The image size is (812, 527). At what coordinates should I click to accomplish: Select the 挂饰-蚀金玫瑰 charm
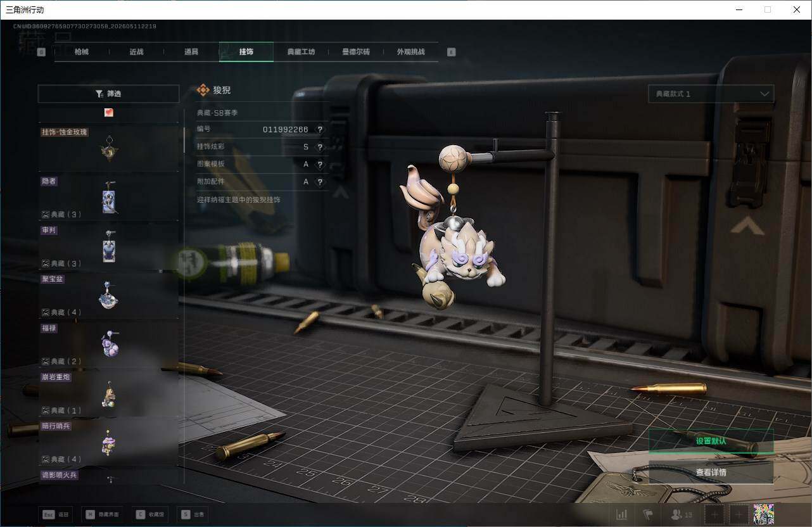click(x=109, y=148)
